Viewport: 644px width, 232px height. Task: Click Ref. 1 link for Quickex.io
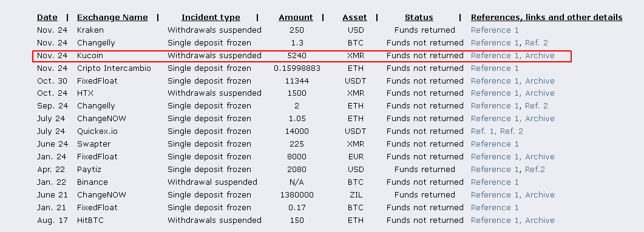coord(482,131)
